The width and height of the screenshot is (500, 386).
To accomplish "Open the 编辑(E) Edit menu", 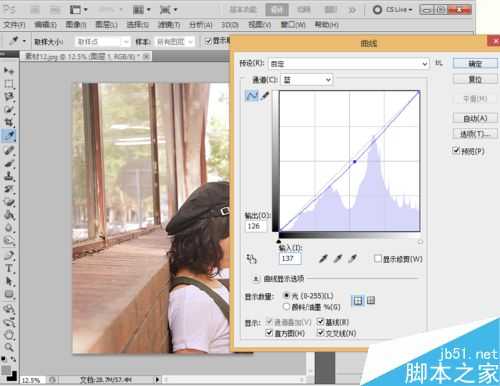I will (45, 25).
